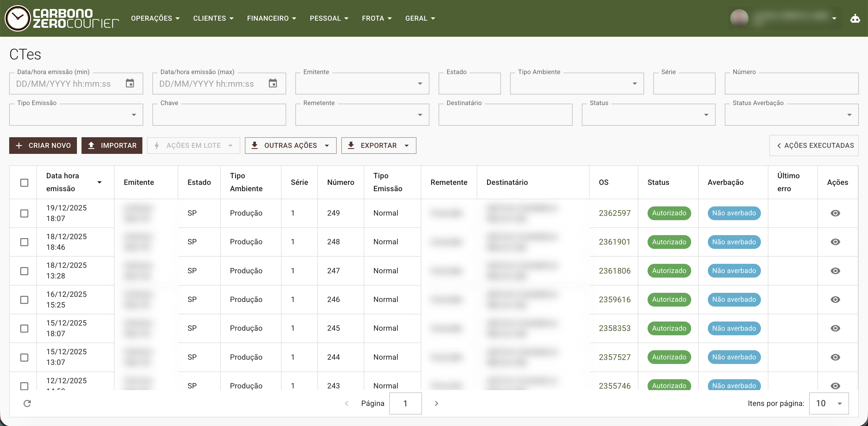Open the calendar picker for Data/hora emissão (max)
868x426 pixels.
(273, 83)
